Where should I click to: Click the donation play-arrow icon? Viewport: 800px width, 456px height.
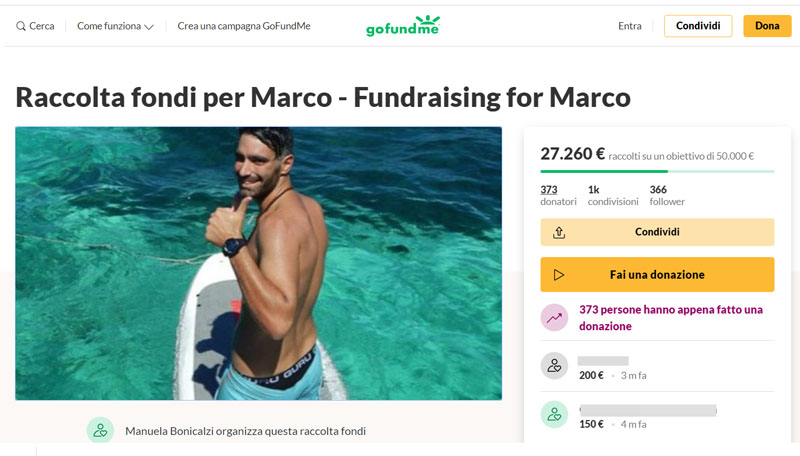pyautogui.click(x=559, y=275)
